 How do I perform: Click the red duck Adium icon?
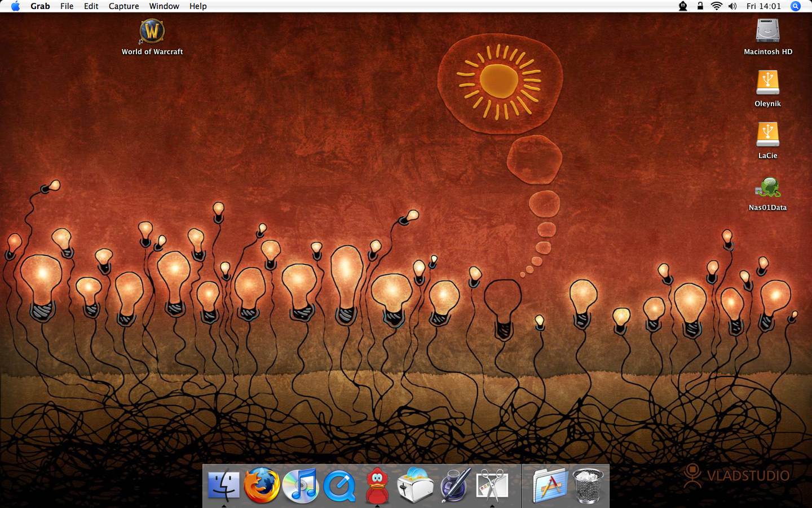tap(377, 485)
